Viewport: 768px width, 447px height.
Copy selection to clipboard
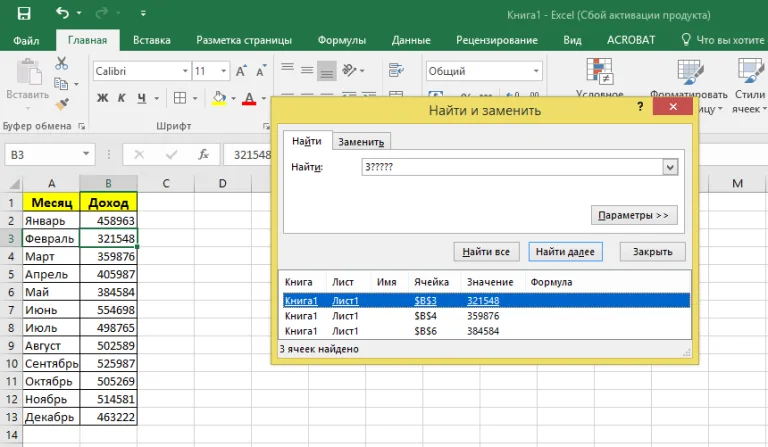[61, 84]
